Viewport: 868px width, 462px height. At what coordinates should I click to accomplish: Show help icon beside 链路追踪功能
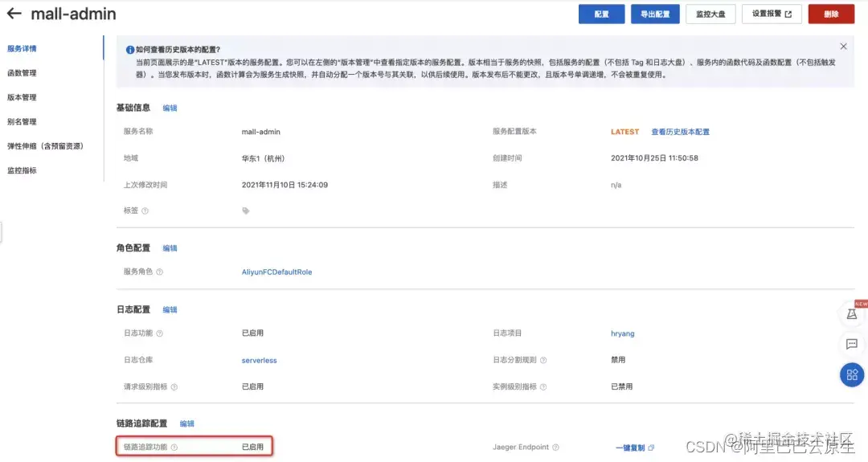[174, 447]
